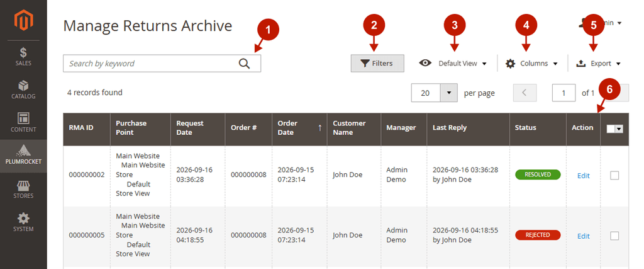Open the Filters panel
Viewport: 644px width, 269px height.
coord(377,64)
